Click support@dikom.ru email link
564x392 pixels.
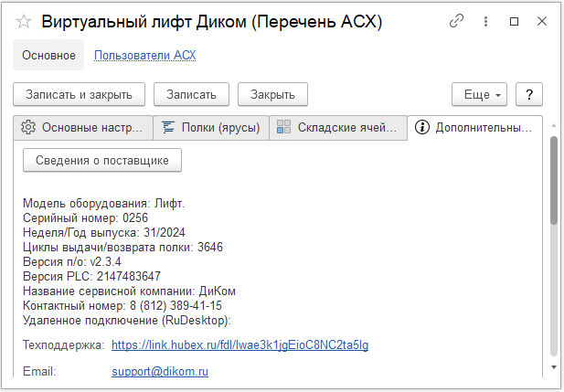[160, 372]
